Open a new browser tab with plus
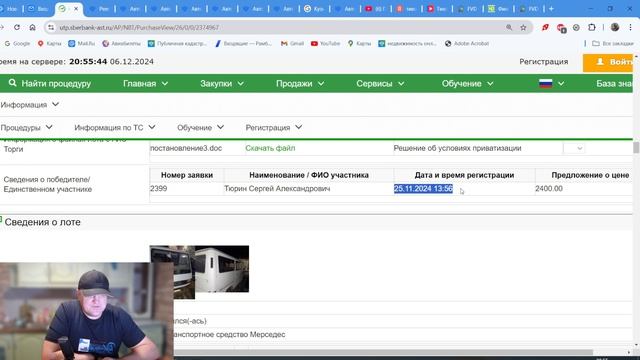The height and width of the screenshot is (360, 640). click(x=551, y=9)
